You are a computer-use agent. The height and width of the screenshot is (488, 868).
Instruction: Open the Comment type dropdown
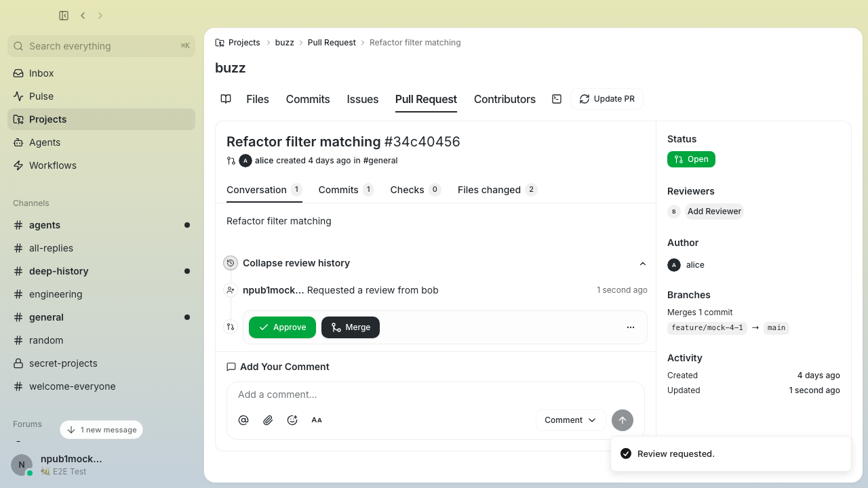(570, 420)
